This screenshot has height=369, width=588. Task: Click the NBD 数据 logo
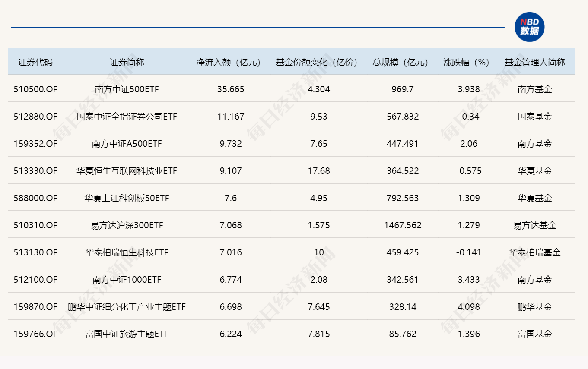point(529,27)
